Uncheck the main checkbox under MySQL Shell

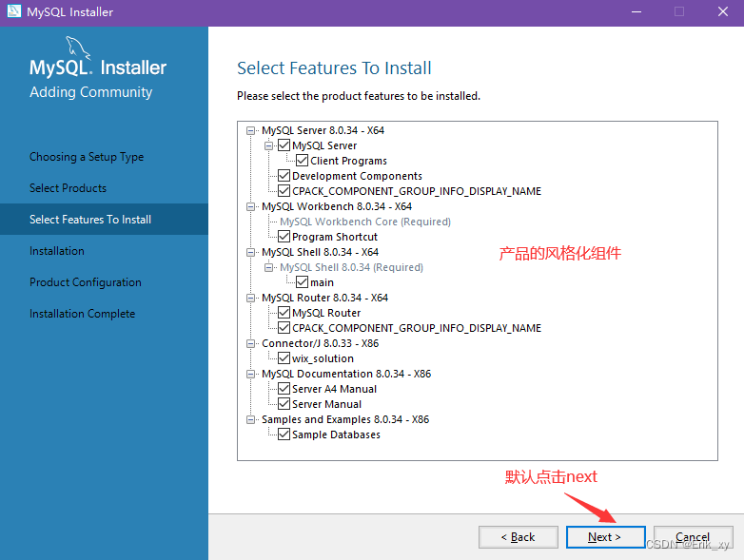coord(302,282)
